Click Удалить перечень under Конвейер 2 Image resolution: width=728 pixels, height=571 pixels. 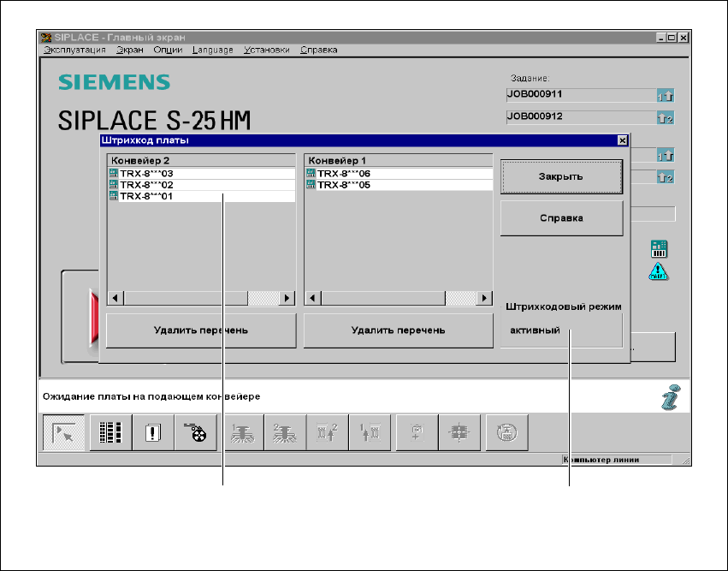(201, 330)
